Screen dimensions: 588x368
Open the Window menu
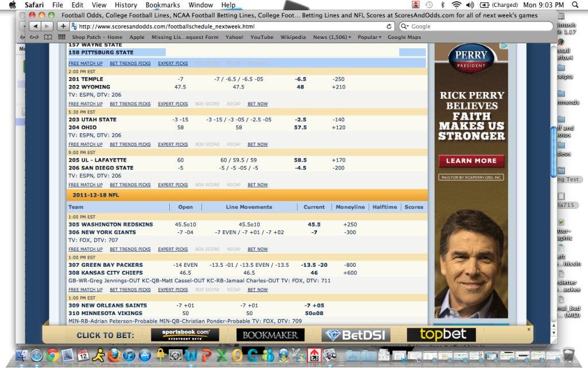pos(200,5)
